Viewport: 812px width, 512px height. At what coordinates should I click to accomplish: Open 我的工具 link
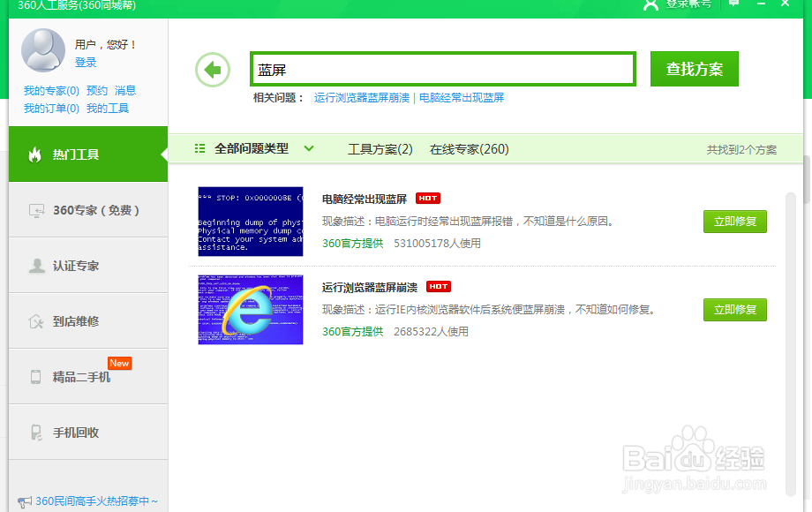(x=108, y=109)
